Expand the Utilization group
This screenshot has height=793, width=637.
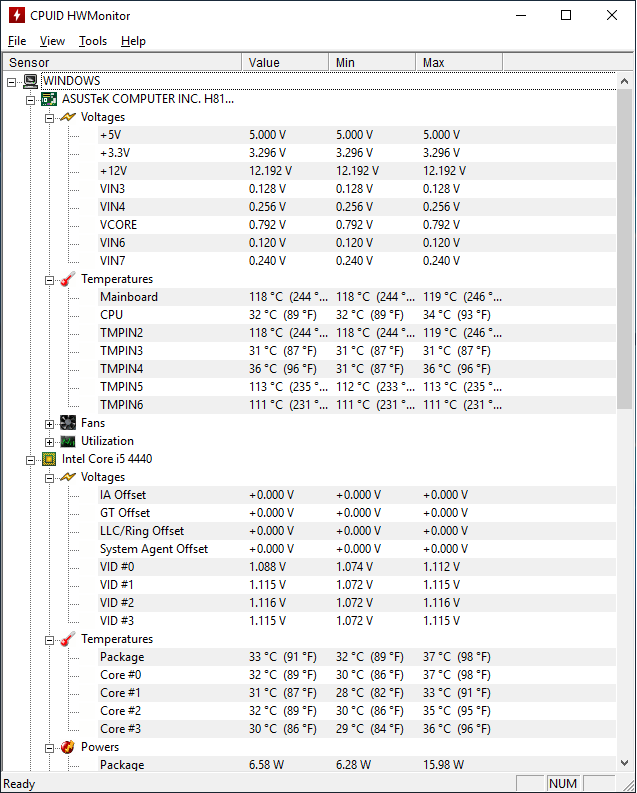click(x=49, y=442)
